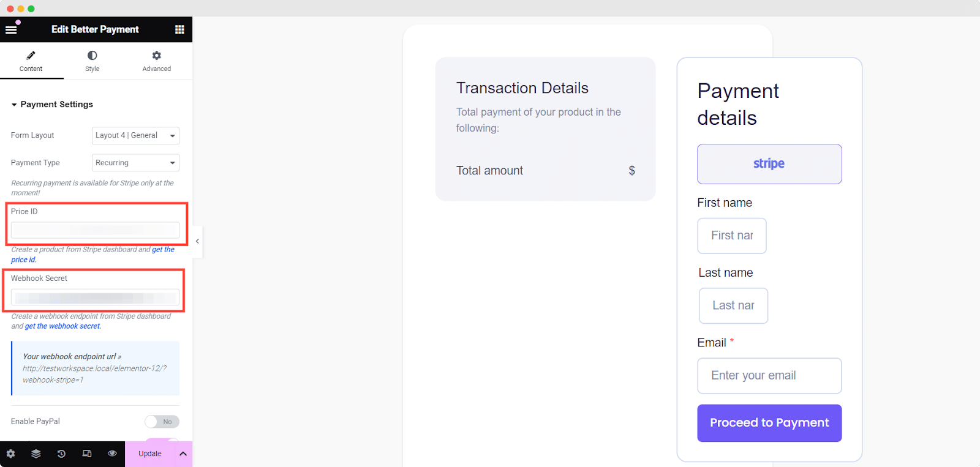Preview changes with the eye icon
The height and width of the screenshot is (467, 980).
click(111, 454)
